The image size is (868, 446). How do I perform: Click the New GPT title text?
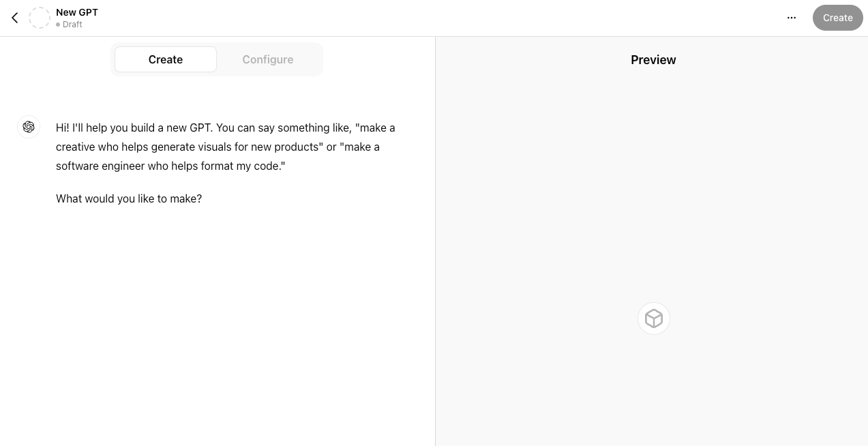[x=77, y=12]
